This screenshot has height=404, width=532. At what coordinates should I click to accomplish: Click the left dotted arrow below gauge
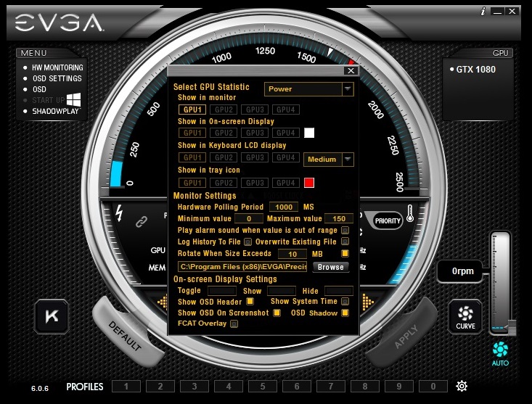163,302
